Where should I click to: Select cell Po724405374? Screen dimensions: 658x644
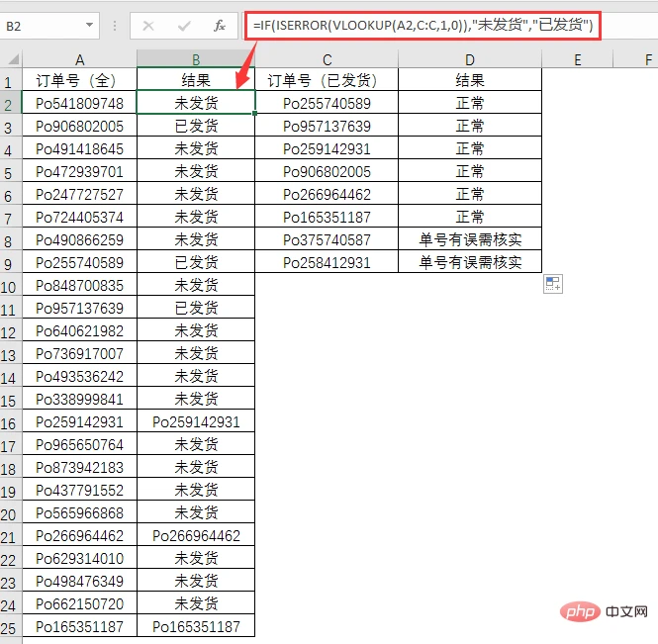point(80,217)
